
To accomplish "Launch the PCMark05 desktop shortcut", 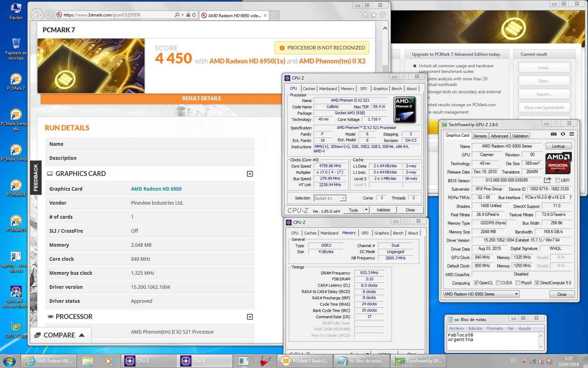I will (x=16, y=223).
